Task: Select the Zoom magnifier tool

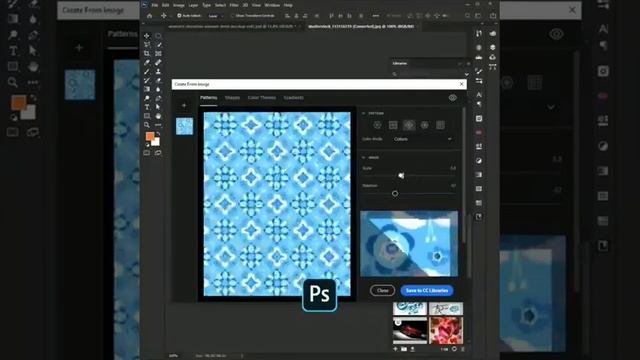Action: point(147,125)
